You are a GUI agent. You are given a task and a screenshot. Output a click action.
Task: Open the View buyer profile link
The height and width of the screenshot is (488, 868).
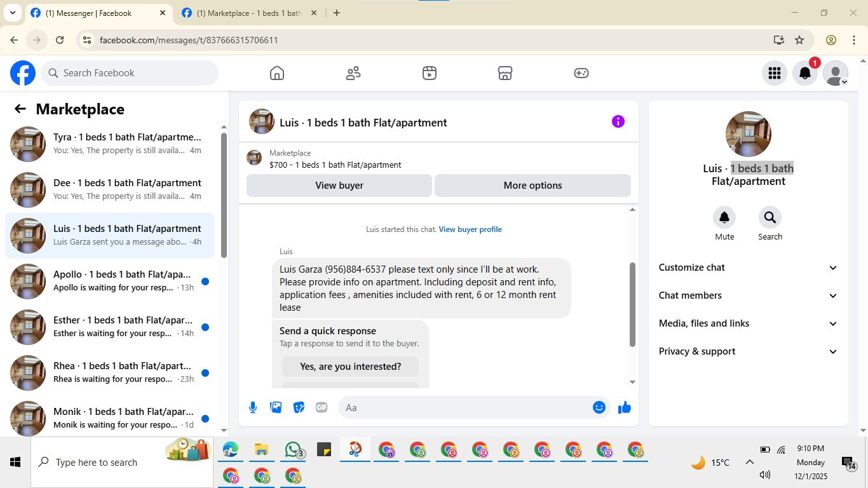(x=470, y=229)
